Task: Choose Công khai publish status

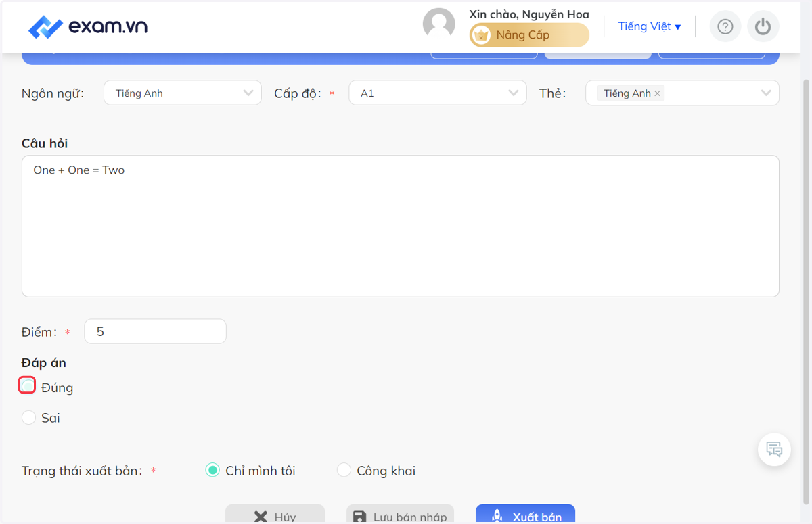Action: [344, 471]
